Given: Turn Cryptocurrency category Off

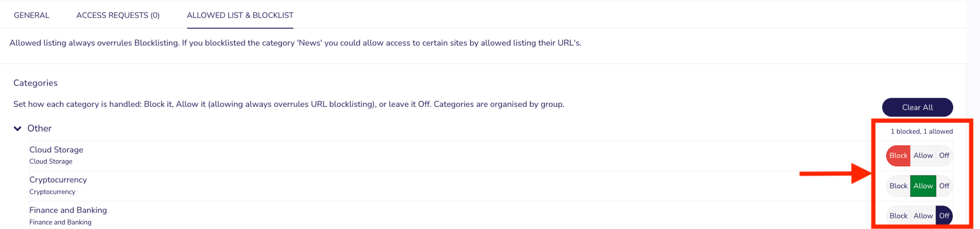Looking at the screenshot, I should 944,186.
